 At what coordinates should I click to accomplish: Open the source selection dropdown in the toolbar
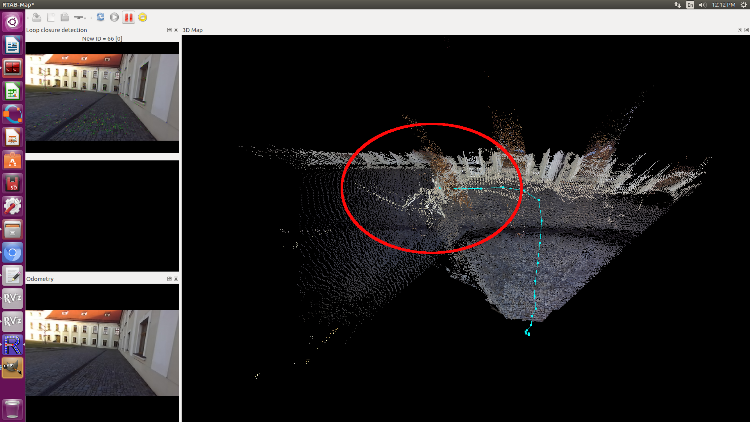pos(79,17)
